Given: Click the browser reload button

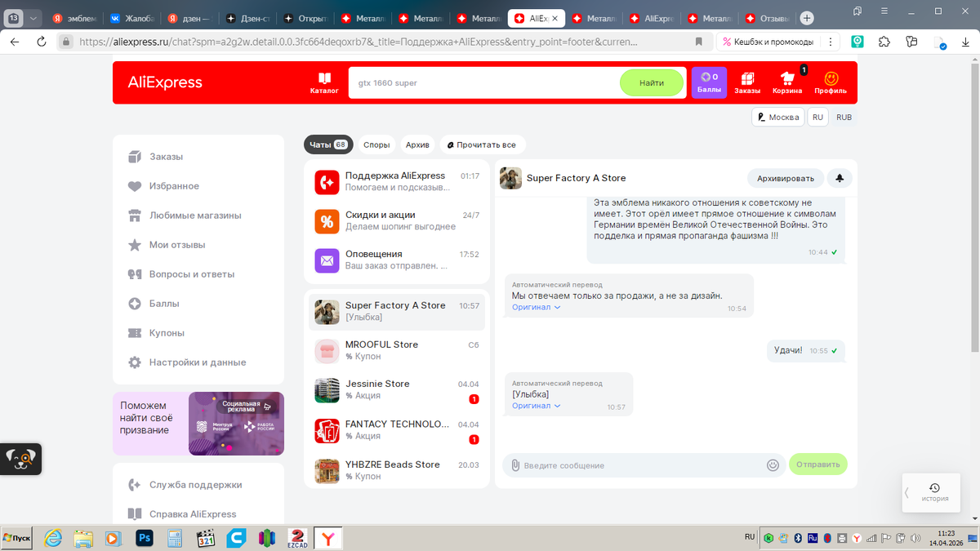Looking at the screenshot, I should pos(42,42).
